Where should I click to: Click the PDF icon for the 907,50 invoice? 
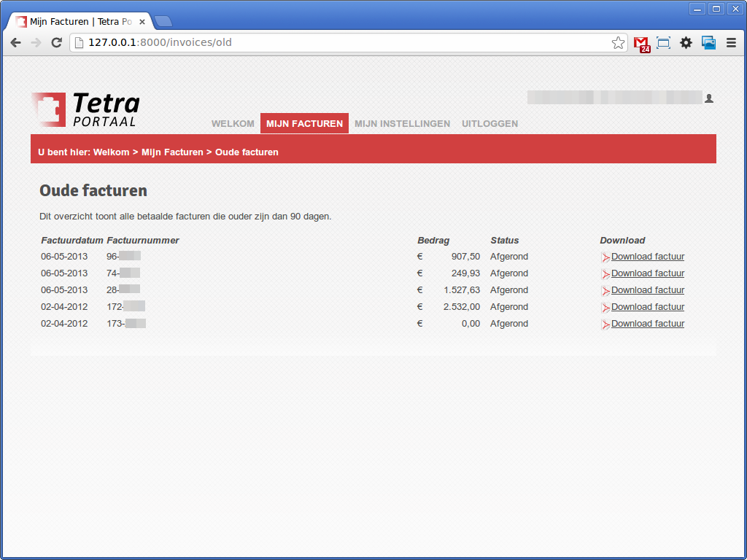[605, 257]
